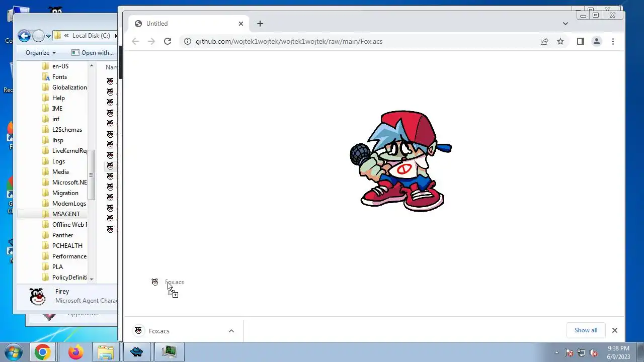Open volume control tray icon
The image size is (644, 362).
(593, 352)
